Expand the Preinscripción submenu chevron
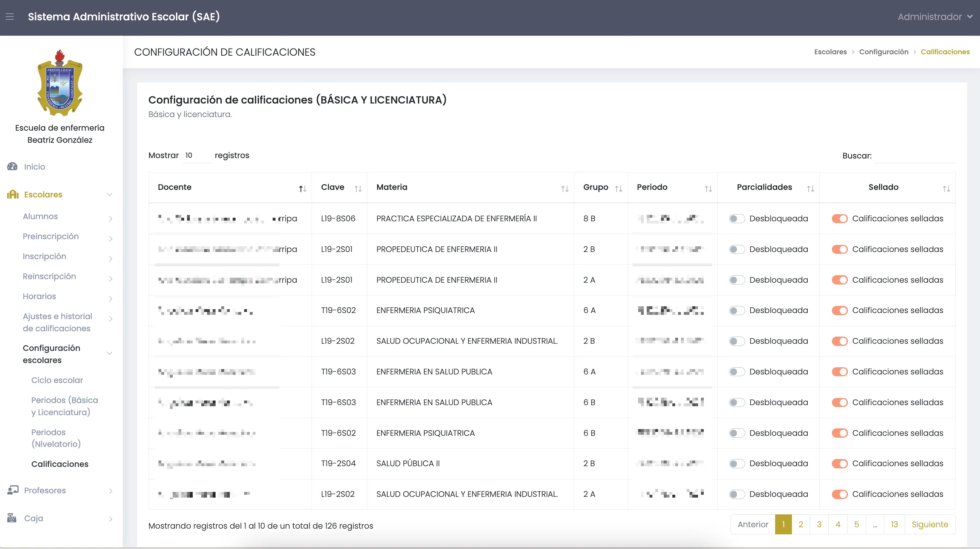This screenshot has width=980, height=549. (x=110, y=238)
